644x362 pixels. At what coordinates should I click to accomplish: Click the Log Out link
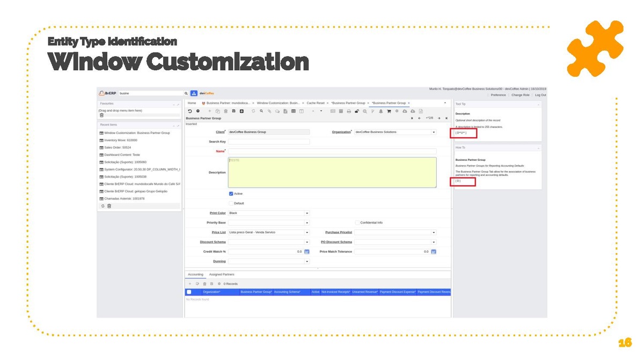[x=540, y=95]
